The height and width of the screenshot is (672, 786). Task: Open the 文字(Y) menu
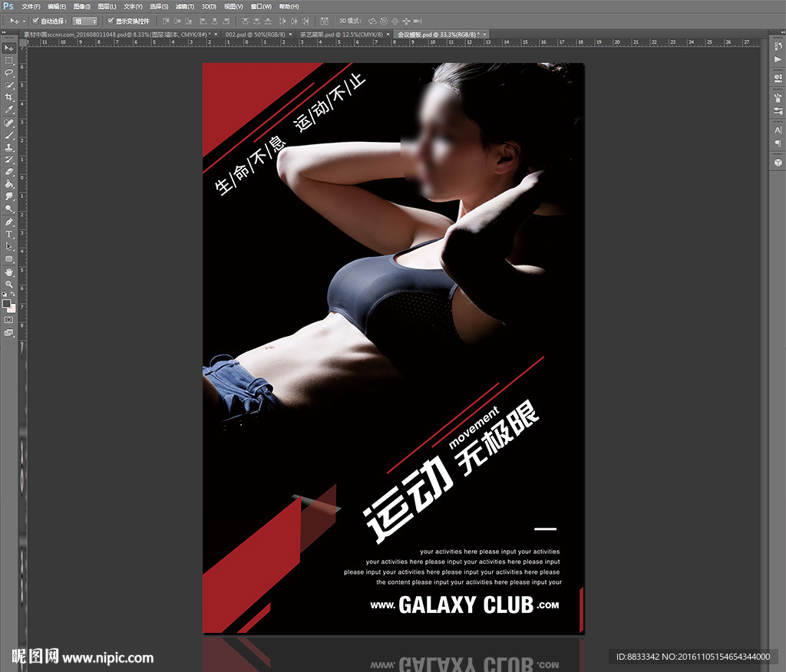tap(133, 6)
